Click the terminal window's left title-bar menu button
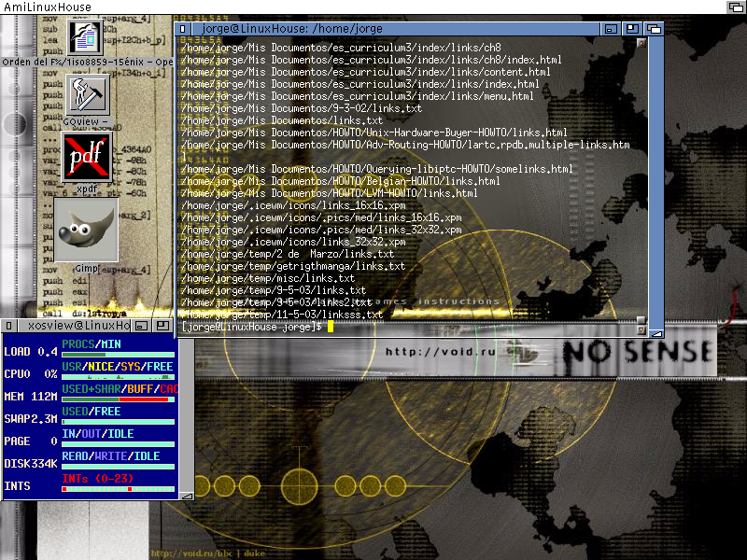Image resolution: width=747 pixels, height=560 pixels. tap(182, 29)
